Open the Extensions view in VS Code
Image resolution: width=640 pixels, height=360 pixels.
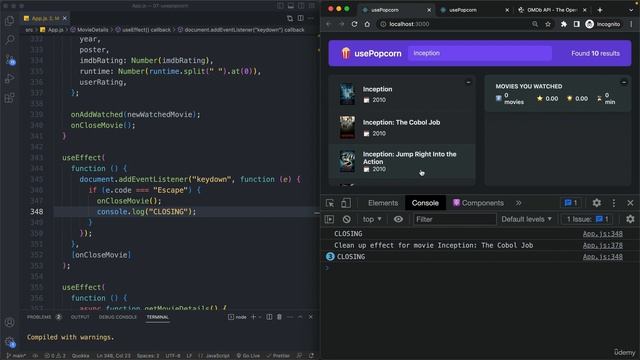pos(9,98)
